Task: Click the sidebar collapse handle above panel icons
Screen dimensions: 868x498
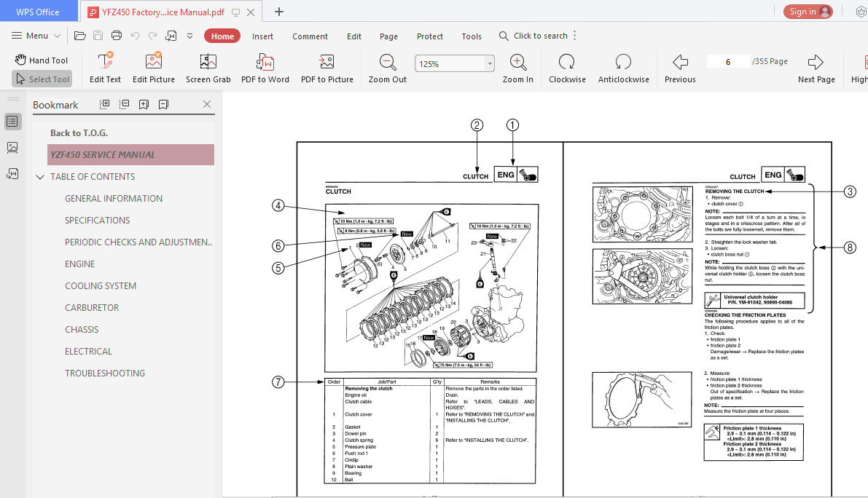Action: click(x=12, y=100)
